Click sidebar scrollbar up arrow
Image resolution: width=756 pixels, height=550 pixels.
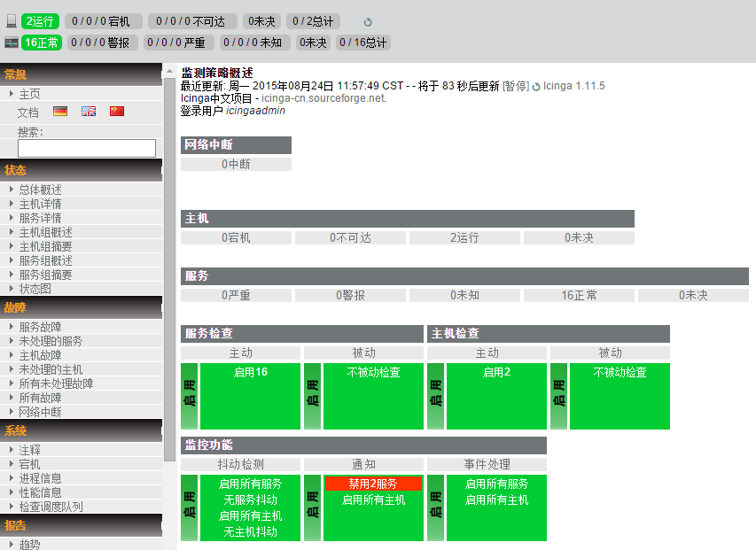tap(169, 71)
